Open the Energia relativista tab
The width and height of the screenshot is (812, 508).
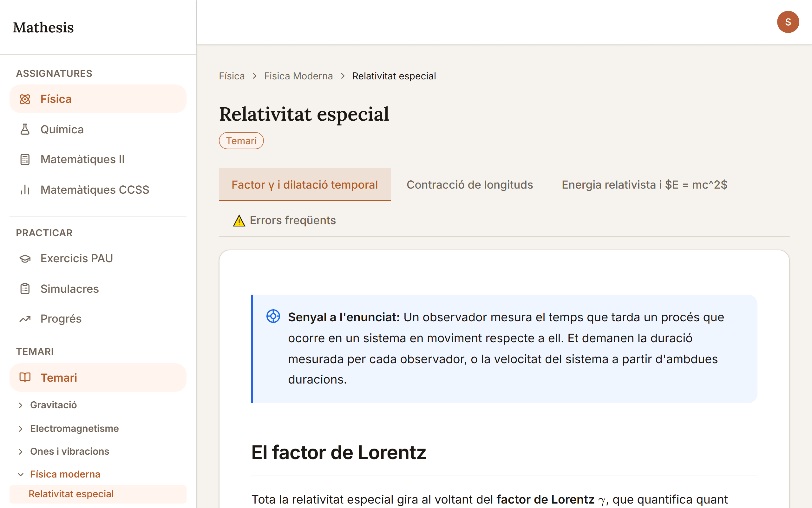click(x=645, y=185)
